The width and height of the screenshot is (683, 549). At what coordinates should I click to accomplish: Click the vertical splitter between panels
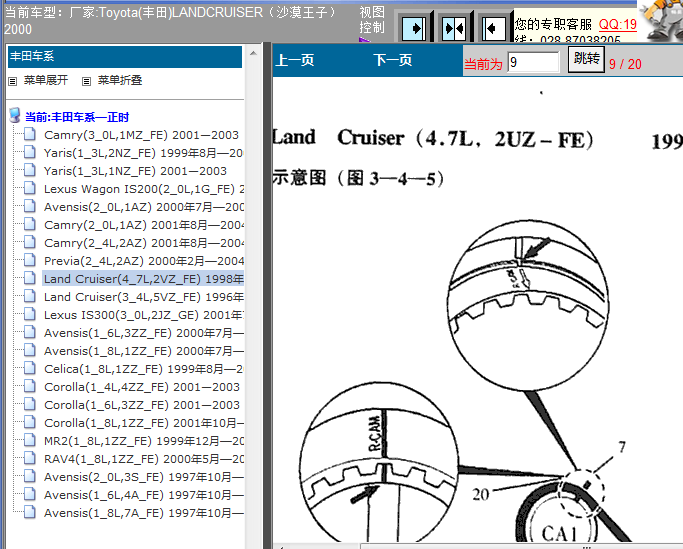[267, 295]
